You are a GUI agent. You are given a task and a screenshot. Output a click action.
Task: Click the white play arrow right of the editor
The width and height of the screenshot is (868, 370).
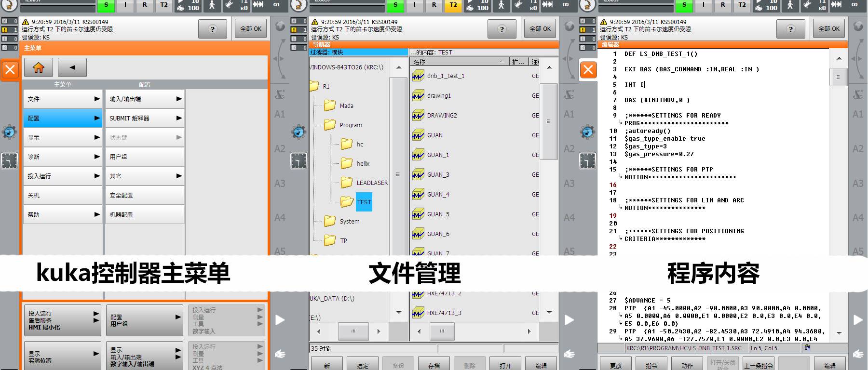pyautogui.click(x=858, y=319)
